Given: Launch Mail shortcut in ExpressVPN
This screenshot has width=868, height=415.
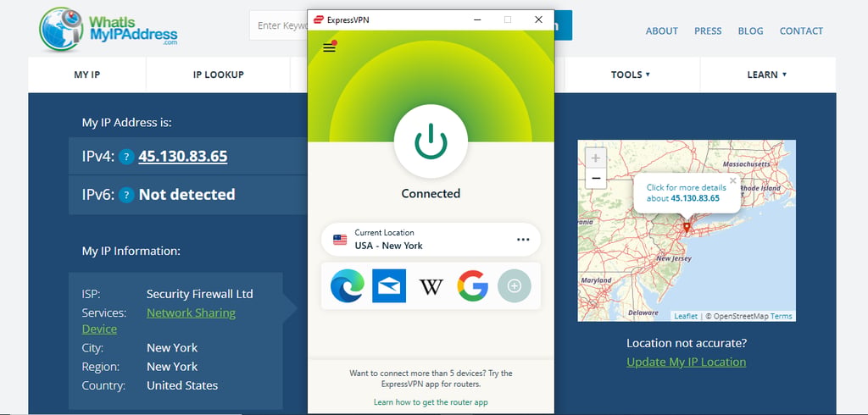Looking at the screenshot, I should click(x=389, y=286).
